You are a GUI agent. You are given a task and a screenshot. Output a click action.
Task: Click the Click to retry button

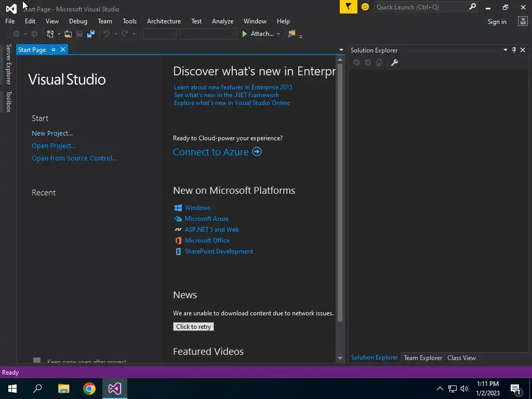[x=193, y=326]
